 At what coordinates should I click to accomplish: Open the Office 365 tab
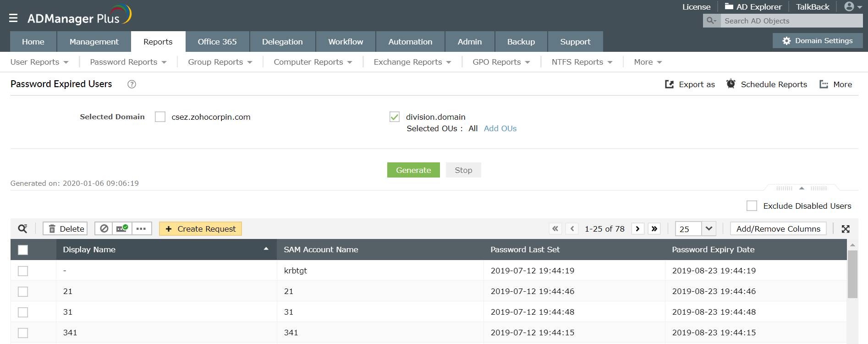coord(217,42)
